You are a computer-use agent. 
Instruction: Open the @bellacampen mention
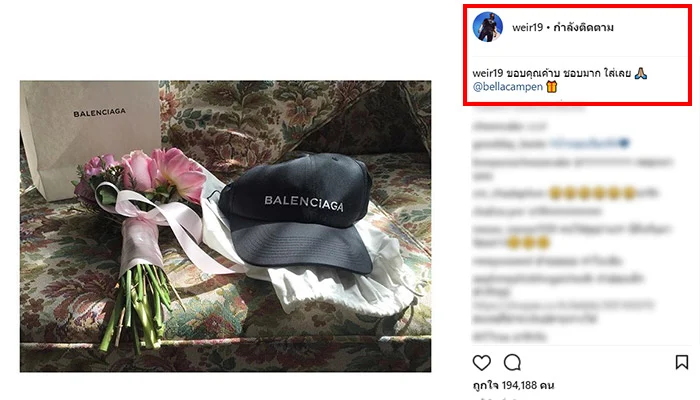tap(508, 87)
